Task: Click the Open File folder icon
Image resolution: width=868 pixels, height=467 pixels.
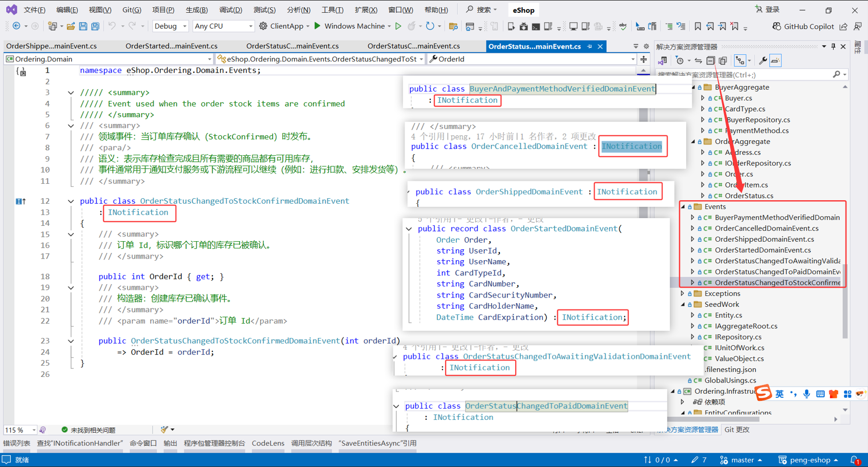Action: [71, 26]
